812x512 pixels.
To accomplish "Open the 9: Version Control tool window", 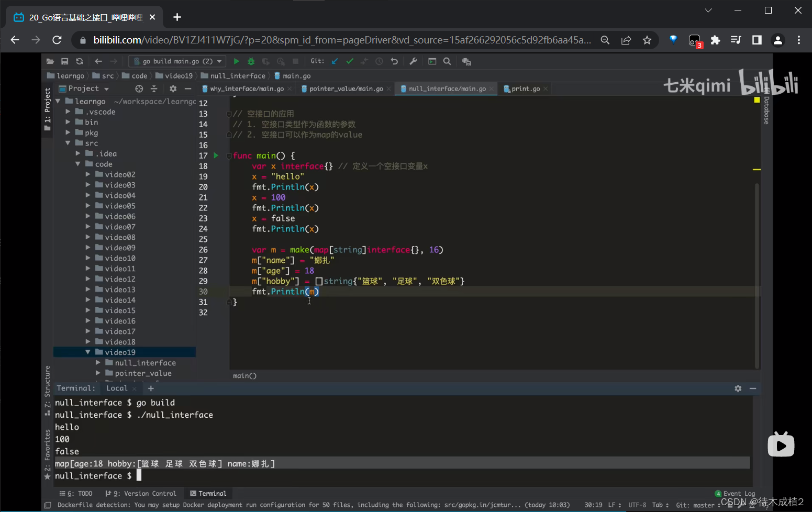I will tap(141, 494).
